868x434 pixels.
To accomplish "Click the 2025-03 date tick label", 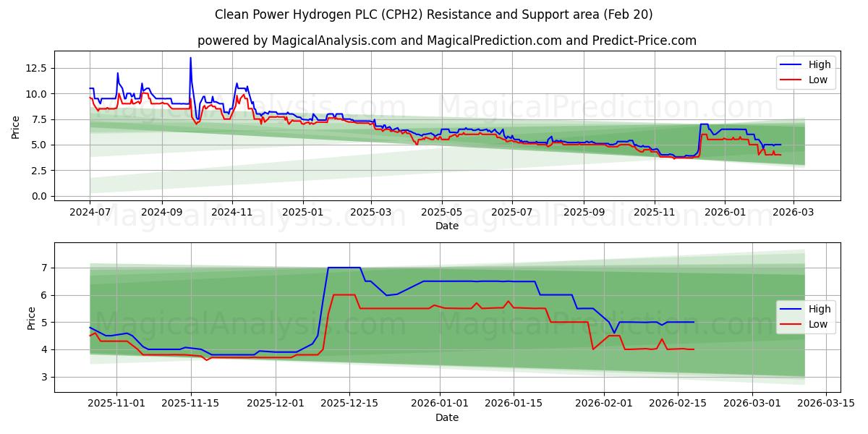I will click(371, 213).
